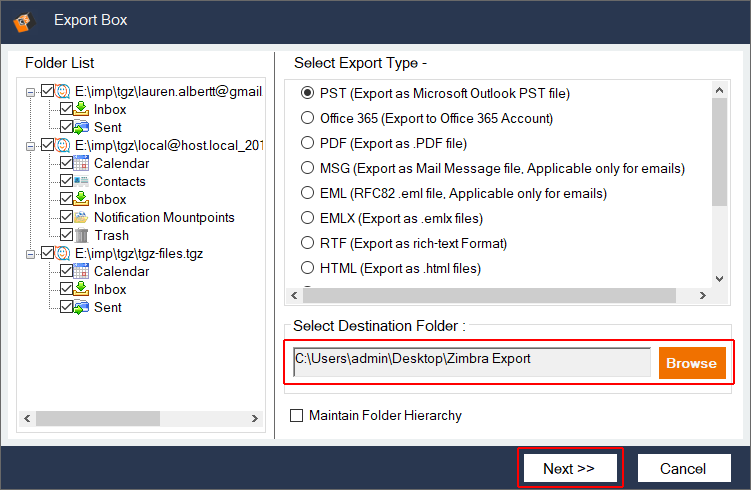Select Inbox under tgz-files.tgz

click(x=110, y=290)
